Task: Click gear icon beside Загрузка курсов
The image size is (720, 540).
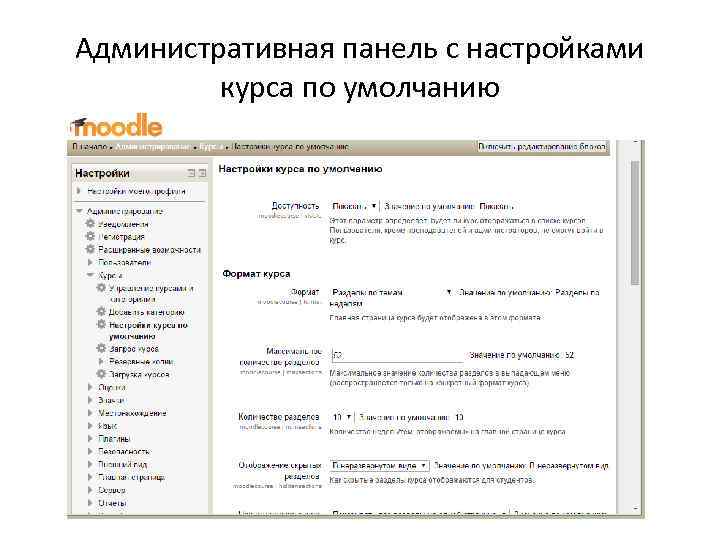Action: pos(101,374)
